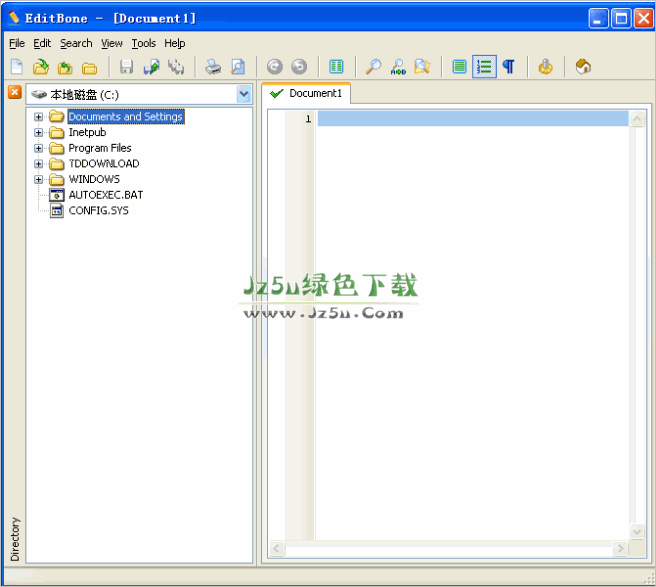Minimize the EditBone window
The width and height of the screenshot is (656, 587).
click(598, 18)
